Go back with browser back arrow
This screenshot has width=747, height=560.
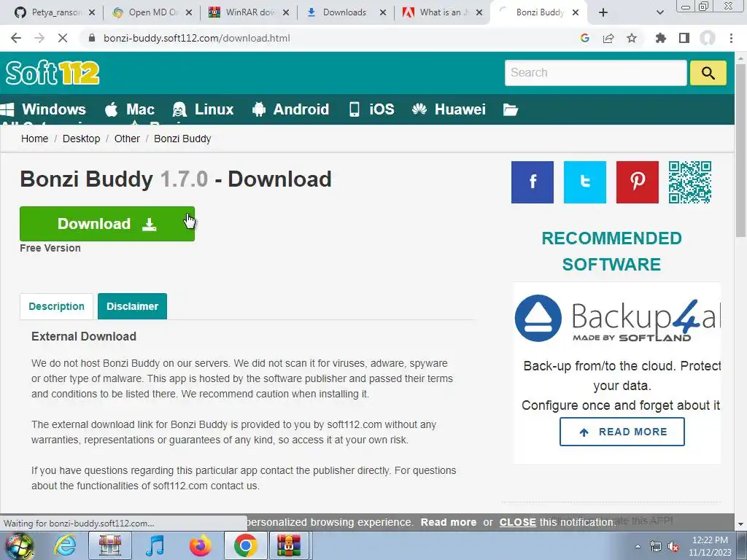(16, 38)
